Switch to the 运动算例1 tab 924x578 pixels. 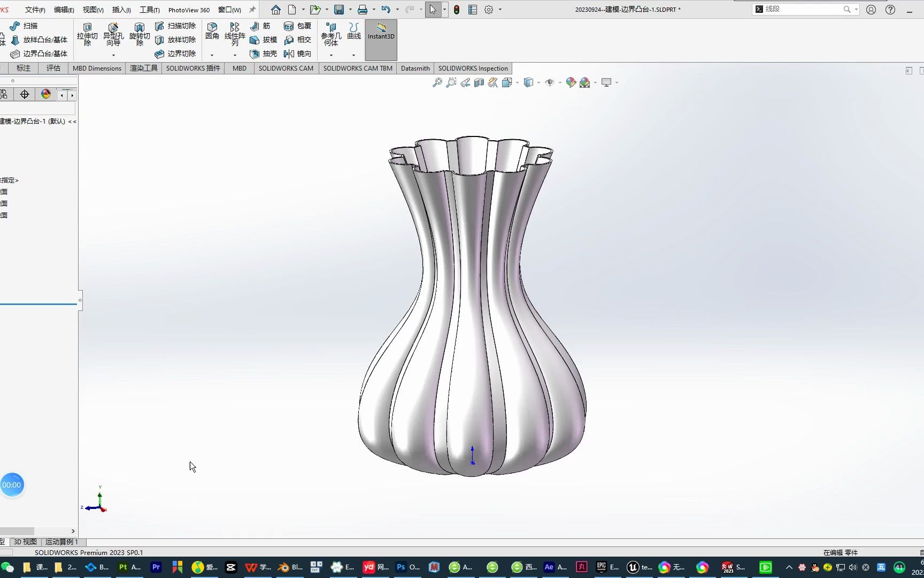[x=60, y=542]
